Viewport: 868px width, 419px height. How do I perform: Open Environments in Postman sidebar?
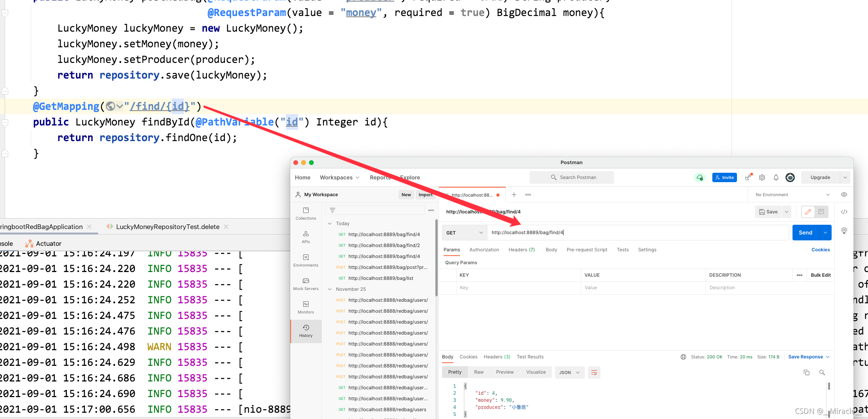tap(306, 260)
